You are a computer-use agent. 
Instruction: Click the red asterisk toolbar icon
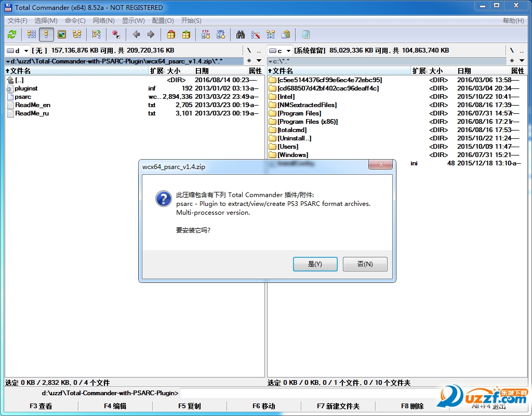[116, 34]
